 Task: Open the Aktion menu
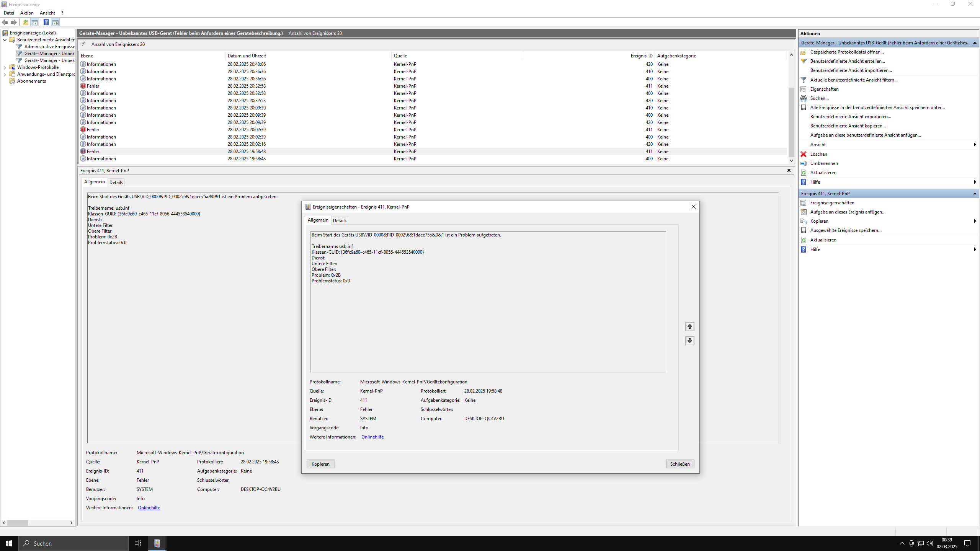click(27, 13)
